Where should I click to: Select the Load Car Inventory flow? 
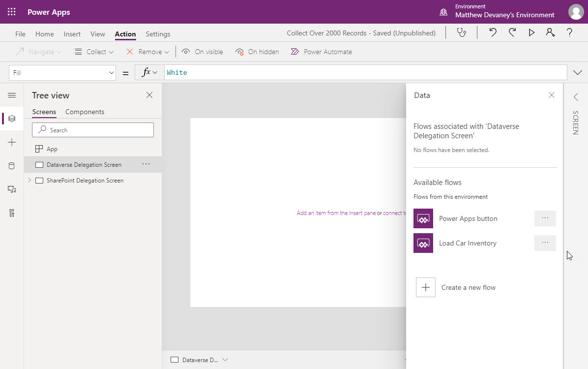467,243
